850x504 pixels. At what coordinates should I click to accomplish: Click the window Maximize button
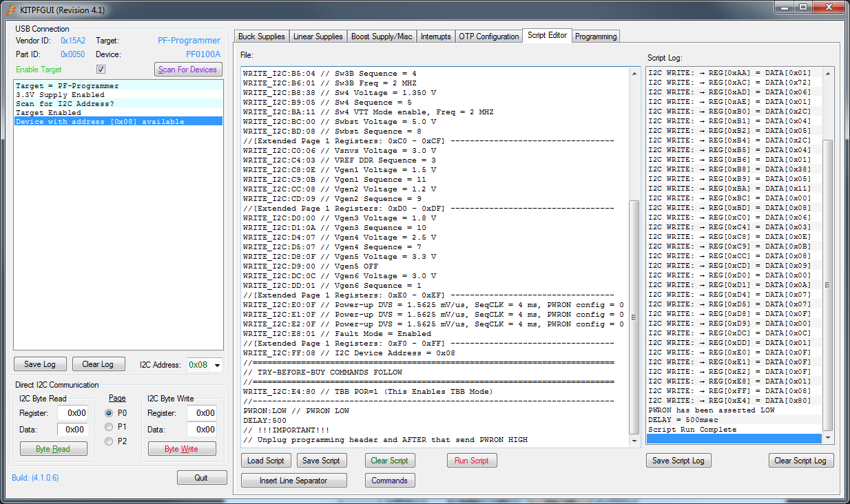802,8
